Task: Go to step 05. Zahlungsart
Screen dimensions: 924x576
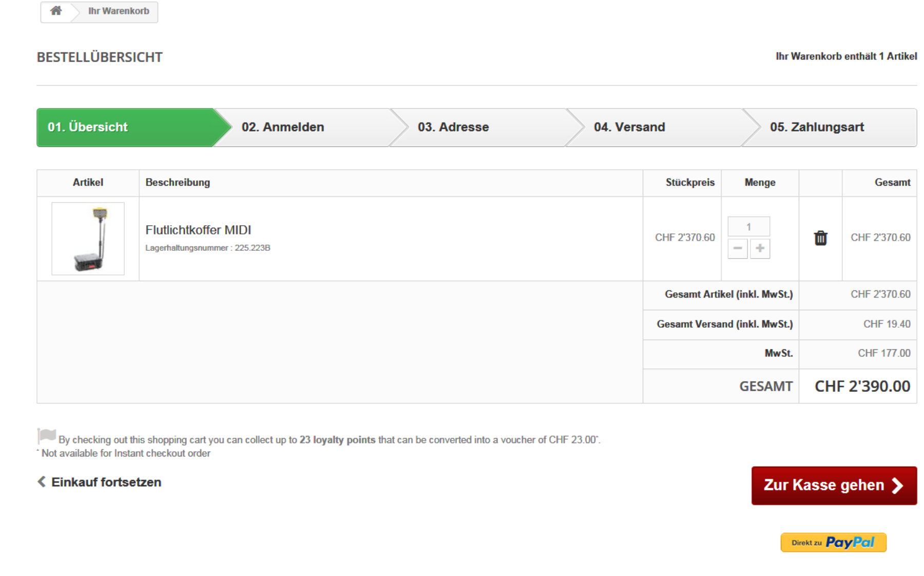Action: 817,127
